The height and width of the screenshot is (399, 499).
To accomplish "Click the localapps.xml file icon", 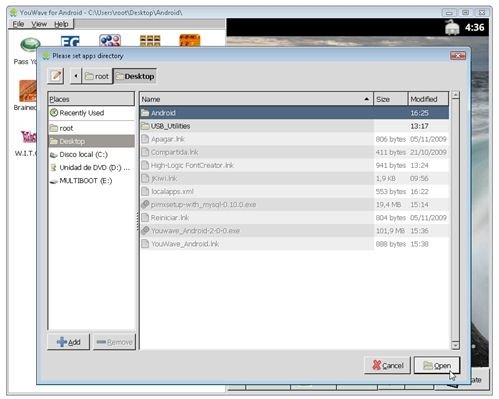I will tap(145, 192).
